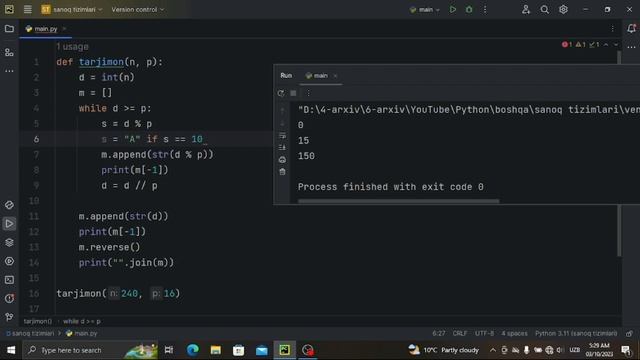The height and width of the screenshot is (360, 640).
Task: Jump down the stack trace in console
Action: 282,122
